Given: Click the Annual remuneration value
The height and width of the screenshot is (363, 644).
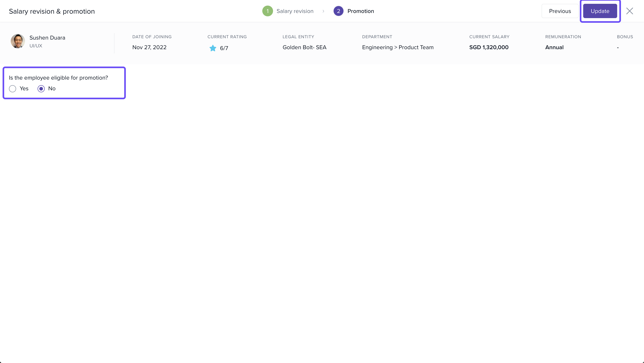Looking at the screenshot, I should click(554, 47).
